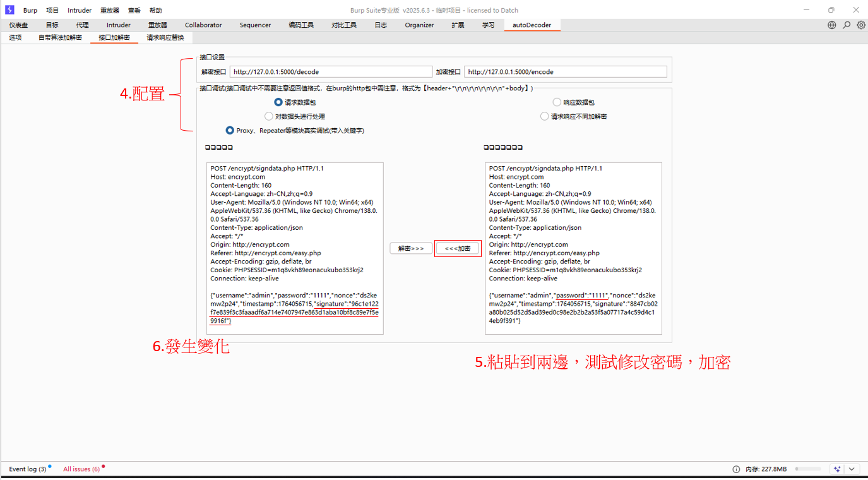This screenshot has width=868, height=480.
Task: Open the Burp menu
Action: tap(30, 11)
